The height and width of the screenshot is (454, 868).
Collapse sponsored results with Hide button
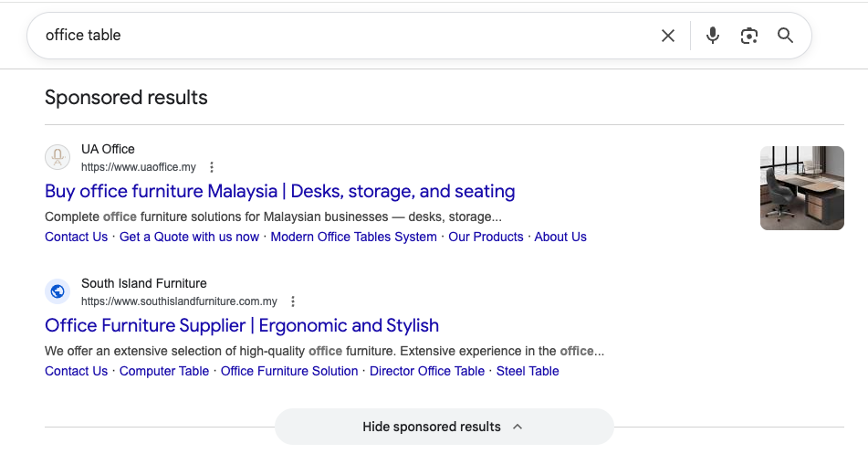[x=444, y=427]
